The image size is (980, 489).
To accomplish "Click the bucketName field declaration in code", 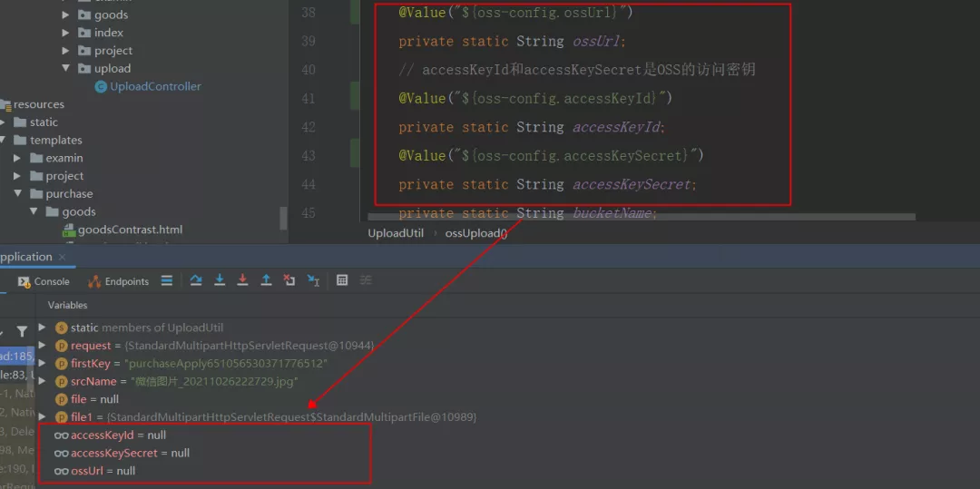I will click(x=613, y=213).
